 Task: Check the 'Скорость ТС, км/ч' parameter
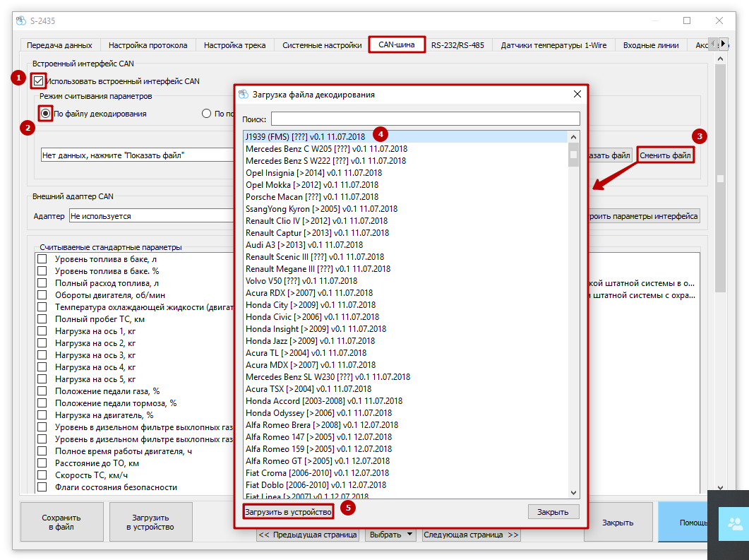(x=42, y=475)
